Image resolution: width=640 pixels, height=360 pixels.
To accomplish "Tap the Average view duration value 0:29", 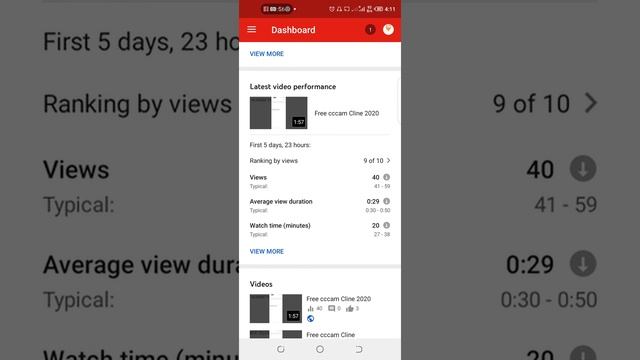I will coord(373,202).
